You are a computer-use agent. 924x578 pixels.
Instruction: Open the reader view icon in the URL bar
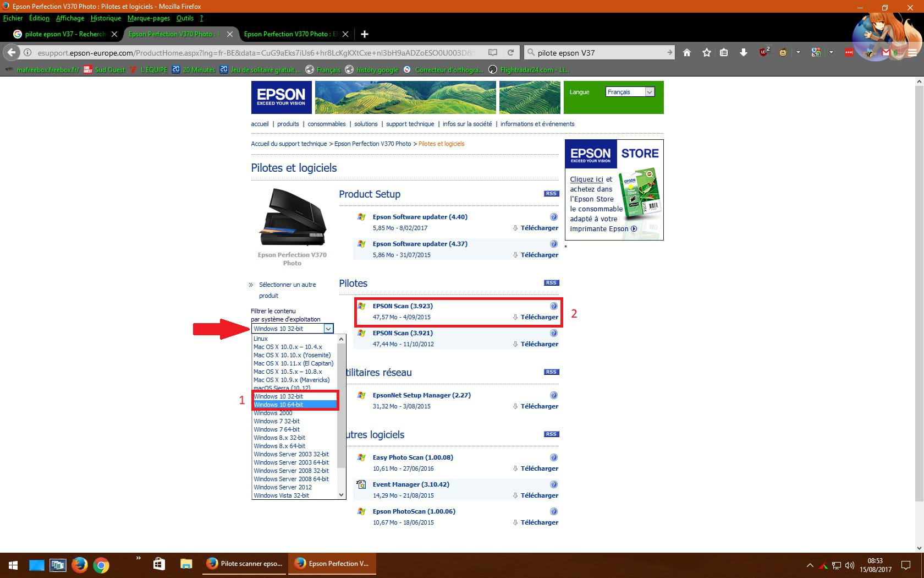493,52
